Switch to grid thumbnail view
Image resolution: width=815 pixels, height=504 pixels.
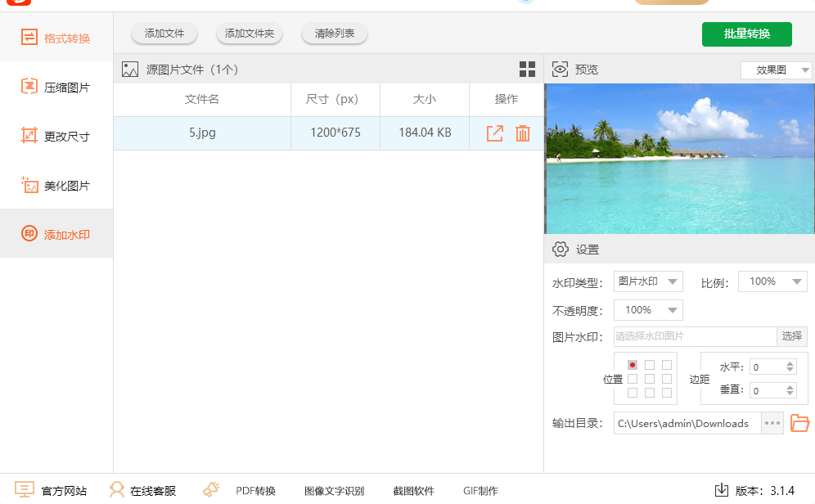(528, 70)
